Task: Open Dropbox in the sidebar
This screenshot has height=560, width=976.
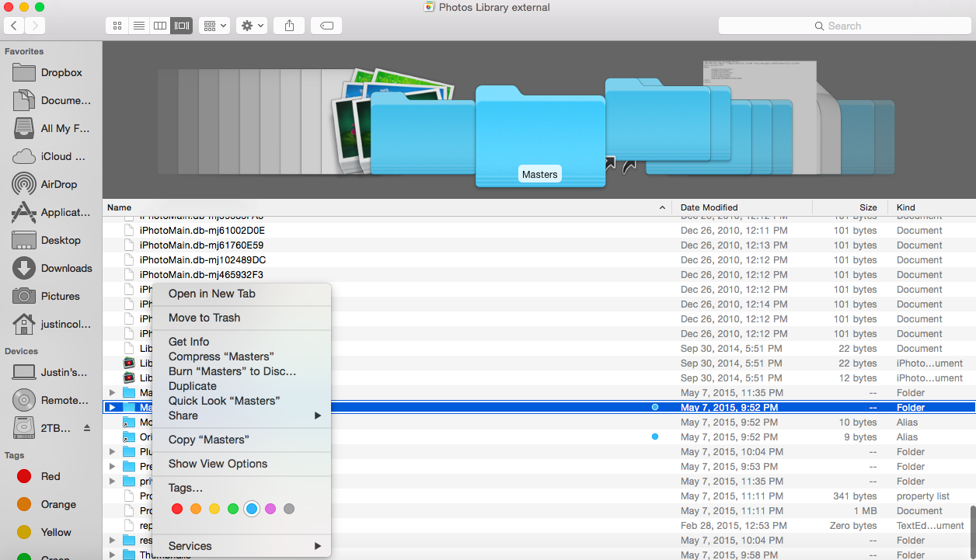Action: point(51,72)
